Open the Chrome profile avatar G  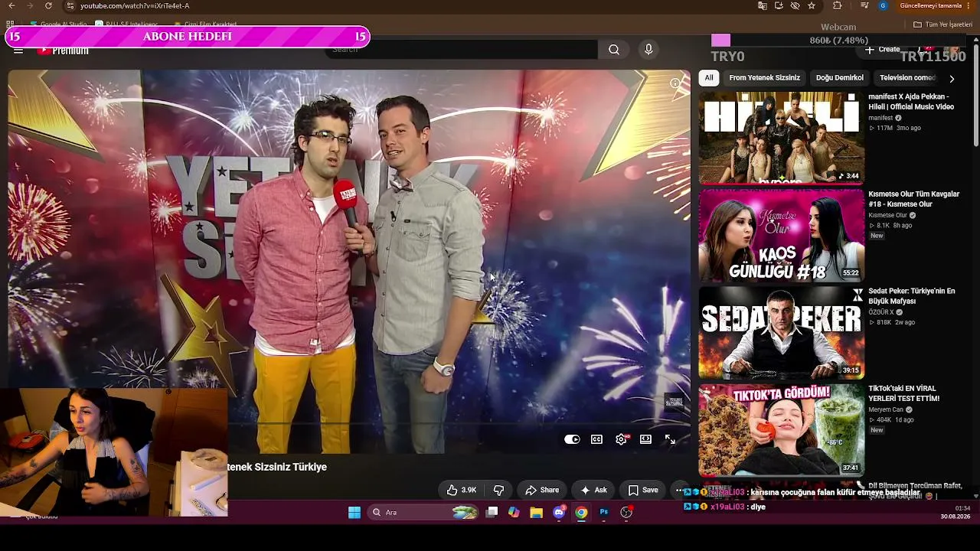point(883,5)
